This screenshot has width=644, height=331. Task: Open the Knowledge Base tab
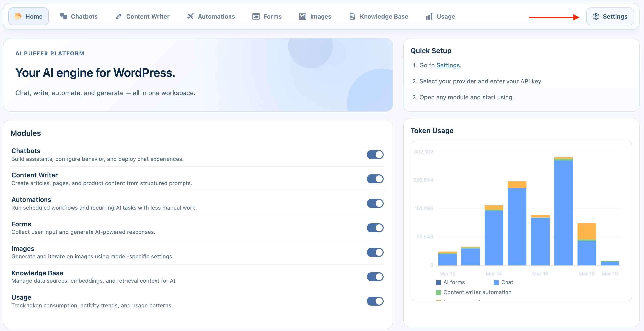[x=383, y=16]
